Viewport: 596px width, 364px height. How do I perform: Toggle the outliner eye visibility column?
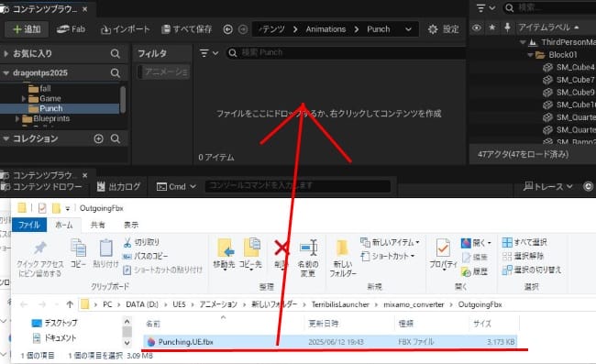point(477,28)
